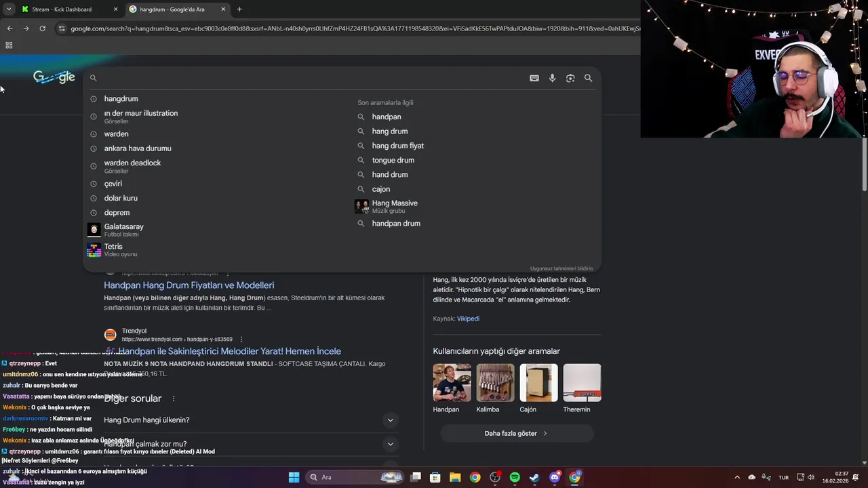Choose suggestion 'warden deadlock'

(132, 166)
